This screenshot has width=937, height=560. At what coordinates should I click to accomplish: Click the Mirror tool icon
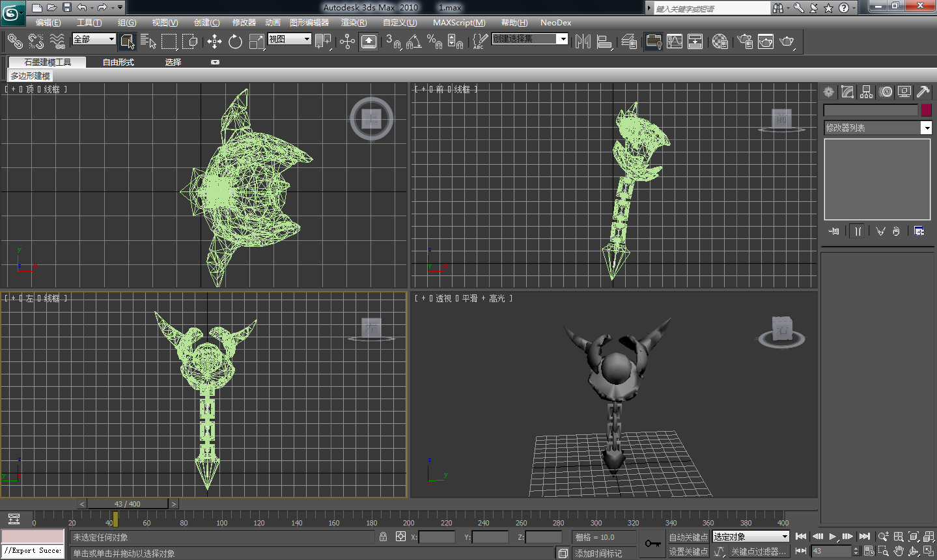(583, 41)
